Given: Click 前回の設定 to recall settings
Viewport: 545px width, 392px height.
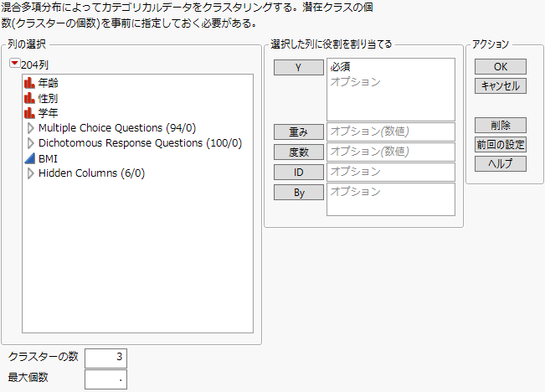Looking at the screenshot, I should click(x=500, y=144).
